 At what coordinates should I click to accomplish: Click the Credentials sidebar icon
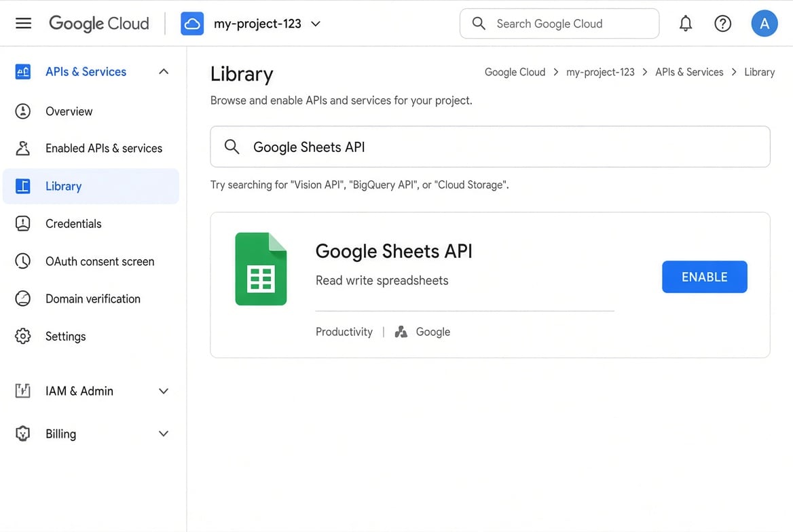[x=23, y=223]
